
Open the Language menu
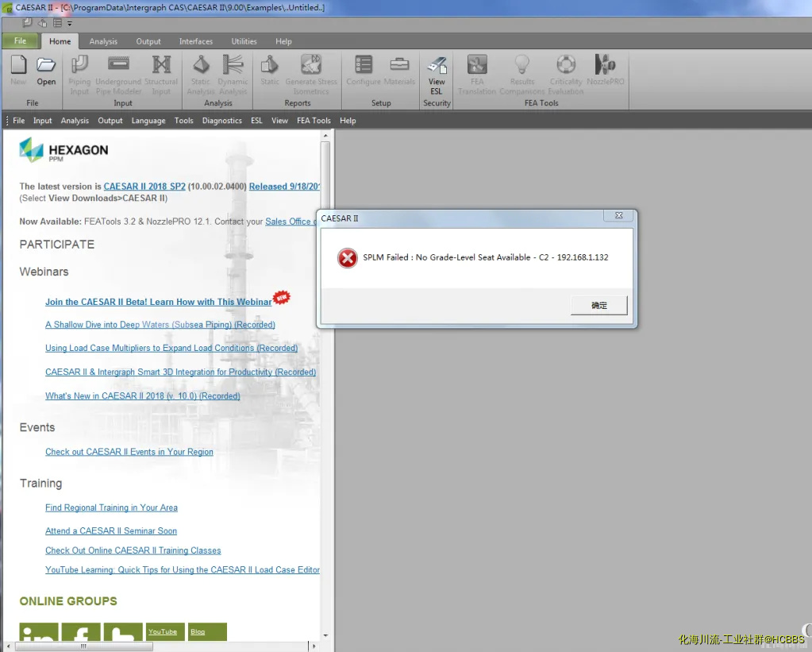coord(148,121)
